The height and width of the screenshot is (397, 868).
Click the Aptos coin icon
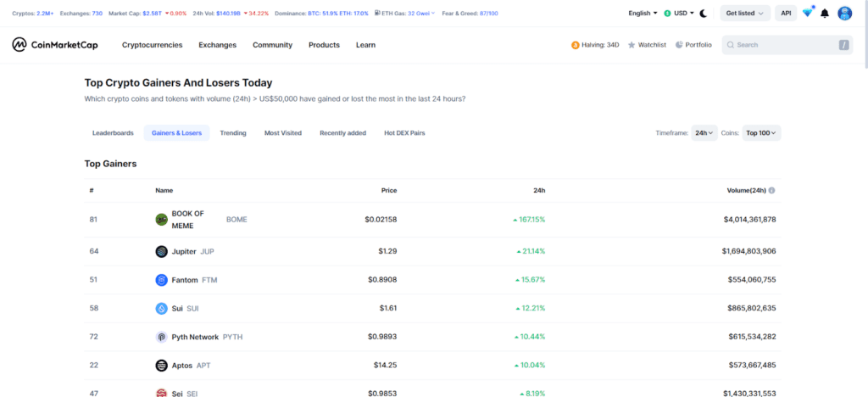coord(161,366)
